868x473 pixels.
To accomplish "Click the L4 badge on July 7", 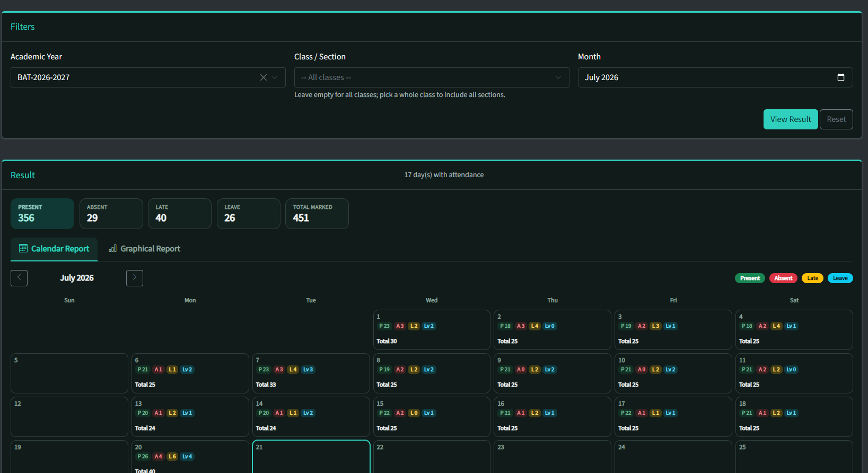I will tap(293, 370).
